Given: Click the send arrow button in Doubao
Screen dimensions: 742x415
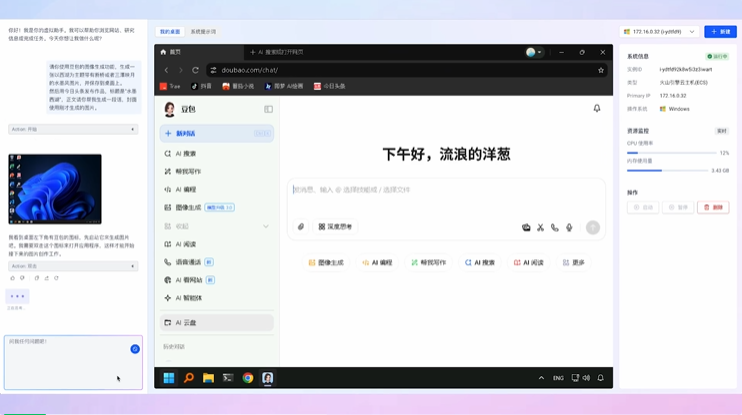Looking at the screenshot, I should tap(592, 228).
